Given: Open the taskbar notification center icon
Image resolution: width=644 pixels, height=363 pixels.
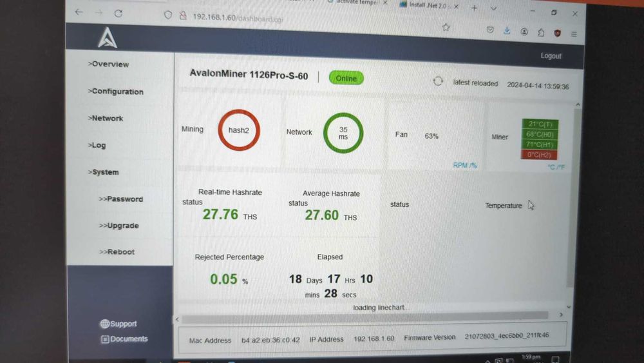Looking at the screenshot, I should click(x=555, y=359).
